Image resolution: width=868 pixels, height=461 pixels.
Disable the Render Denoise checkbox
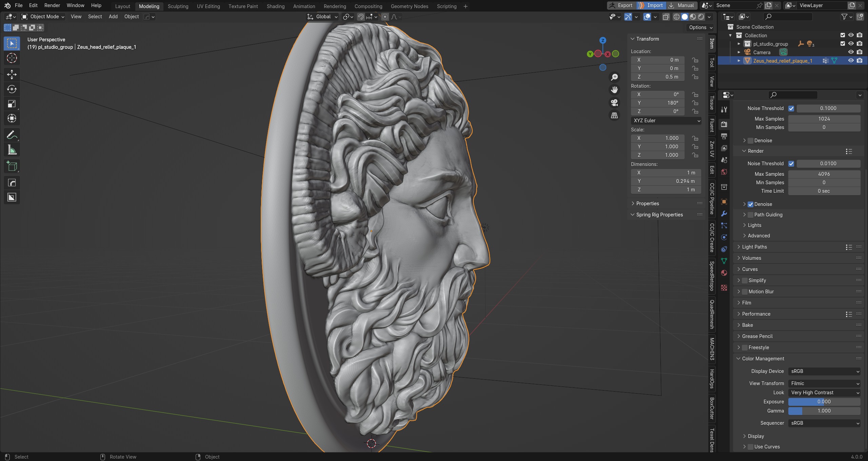[750, 204]
